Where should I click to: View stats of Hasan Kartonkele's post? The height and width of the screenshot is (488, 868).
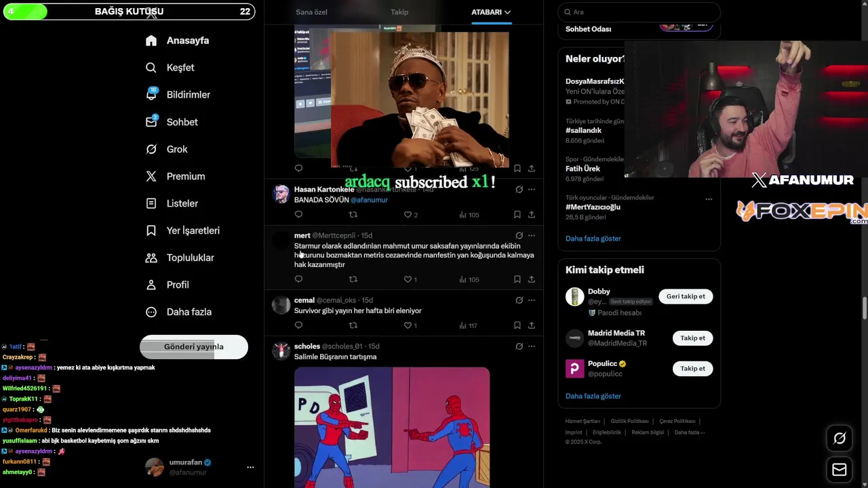click(469, 215)
